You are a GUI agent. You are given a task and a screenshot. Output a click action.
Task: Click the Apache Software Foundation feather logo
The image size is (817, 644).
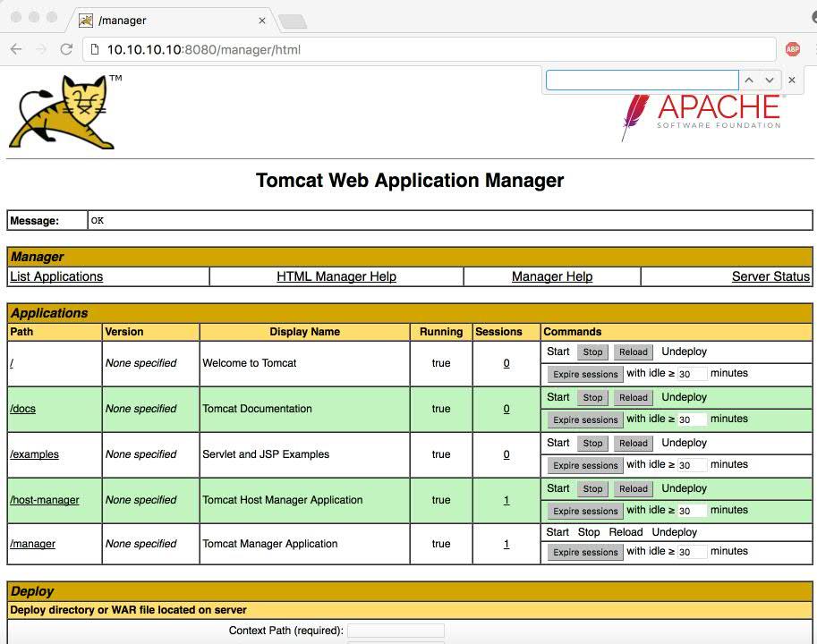pyautogui.click(x=635, y=116)
